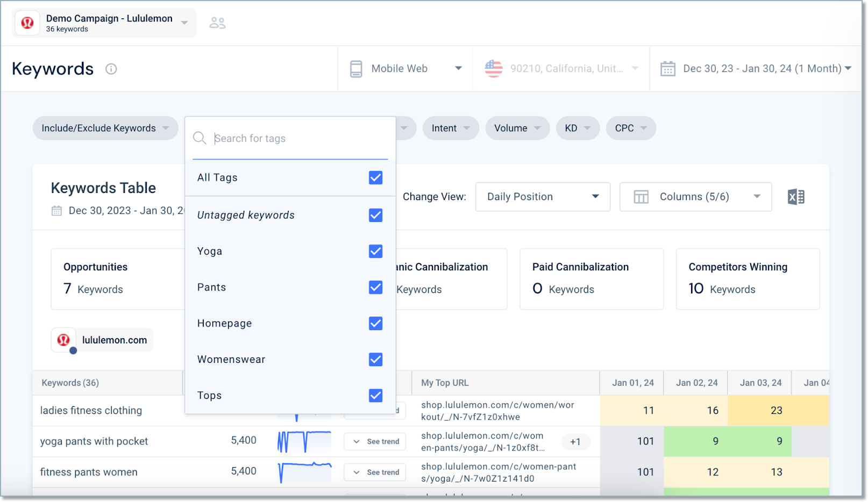Select keyword ladies fitness clothing
This screenshot has height=502, width=868.
click(91, 411)
